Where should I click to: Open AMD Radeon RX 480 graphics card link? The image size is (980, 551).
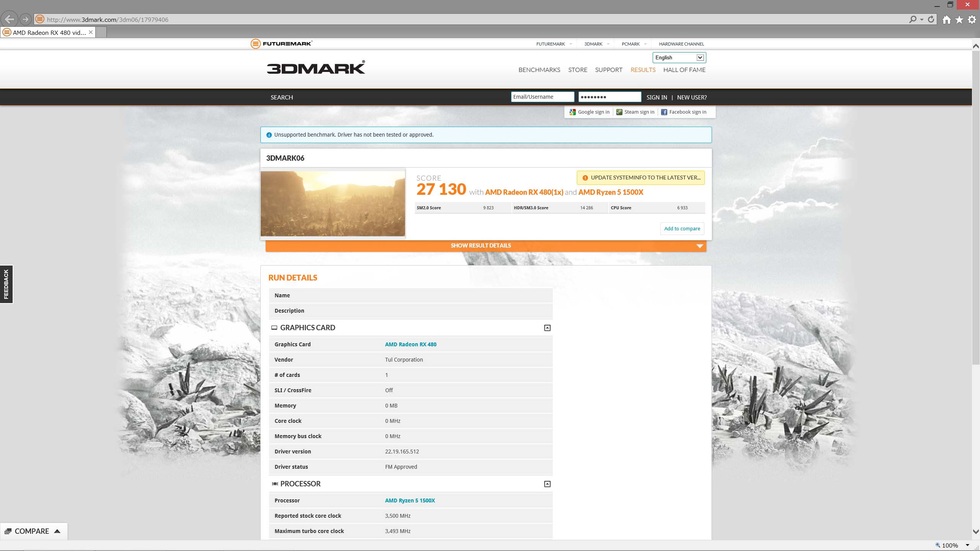[410, 344]
